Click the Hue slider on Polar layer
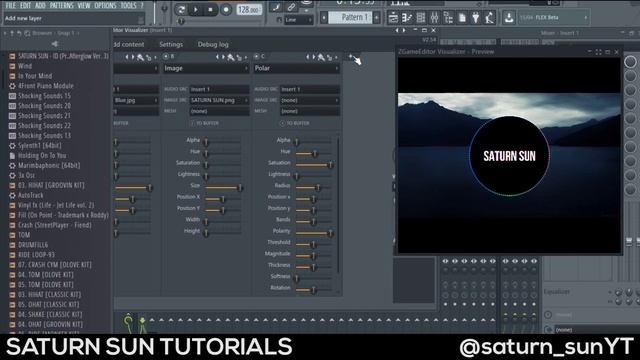 (x=313, y=153)
